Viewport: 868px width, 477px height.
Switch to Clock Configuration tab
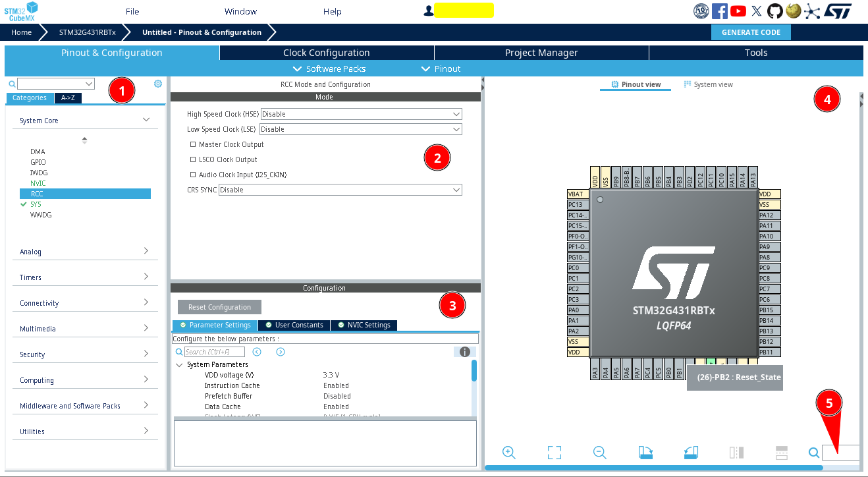pos(327,53)
